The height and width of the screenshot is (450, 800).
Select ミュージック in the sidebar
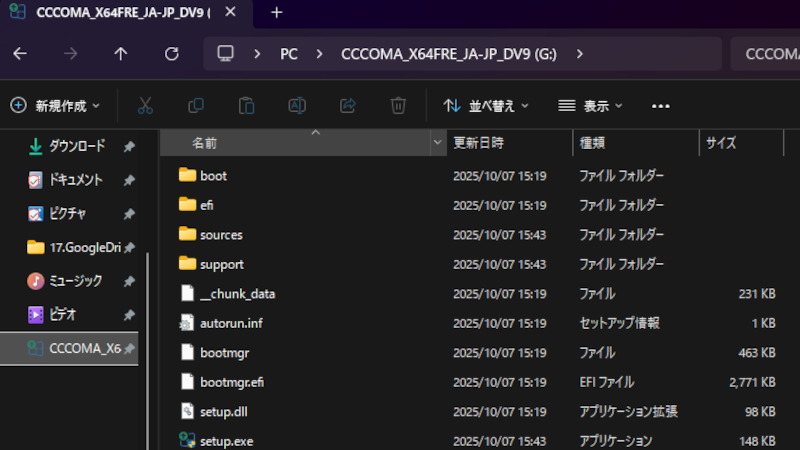(76, 281)
